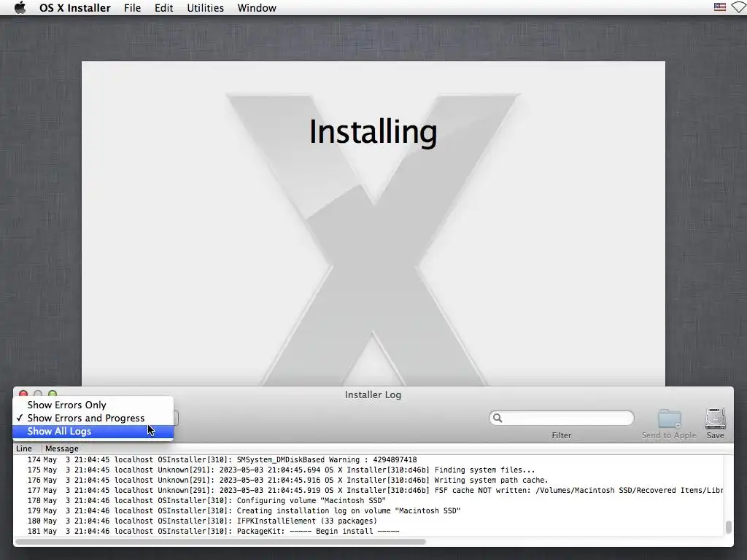This screenshot has width=747, height=560.
Task: Select log line 178 Configuring volume
Action: pyautogui.click(x=369, y=501)
